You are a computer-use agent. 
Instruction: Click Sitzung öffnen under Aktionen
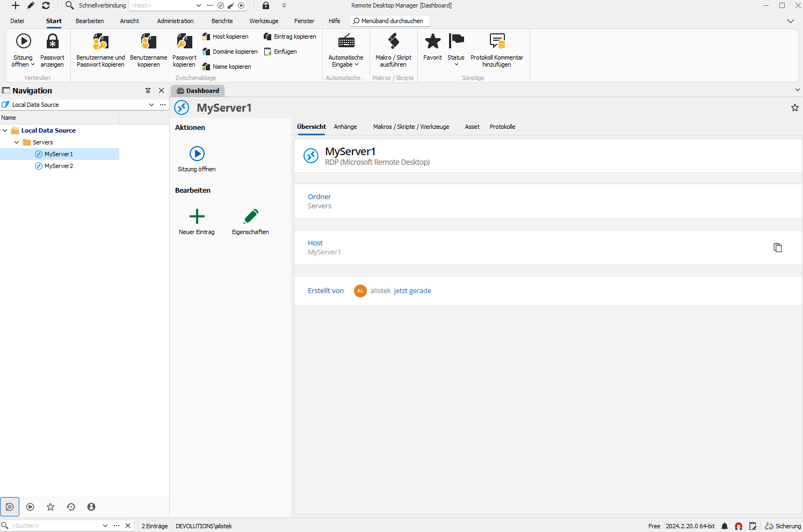point(197,159)
